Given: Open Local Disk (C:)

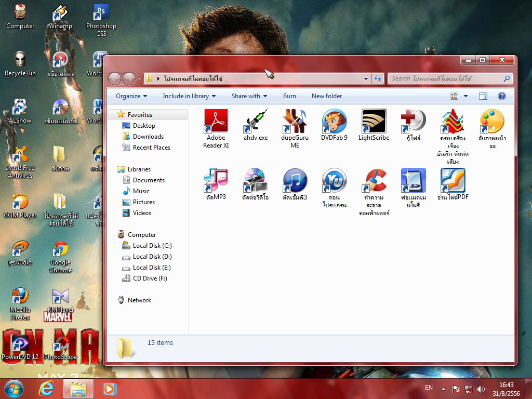Looking at the screenshot, I should click(x=152, y=246).
